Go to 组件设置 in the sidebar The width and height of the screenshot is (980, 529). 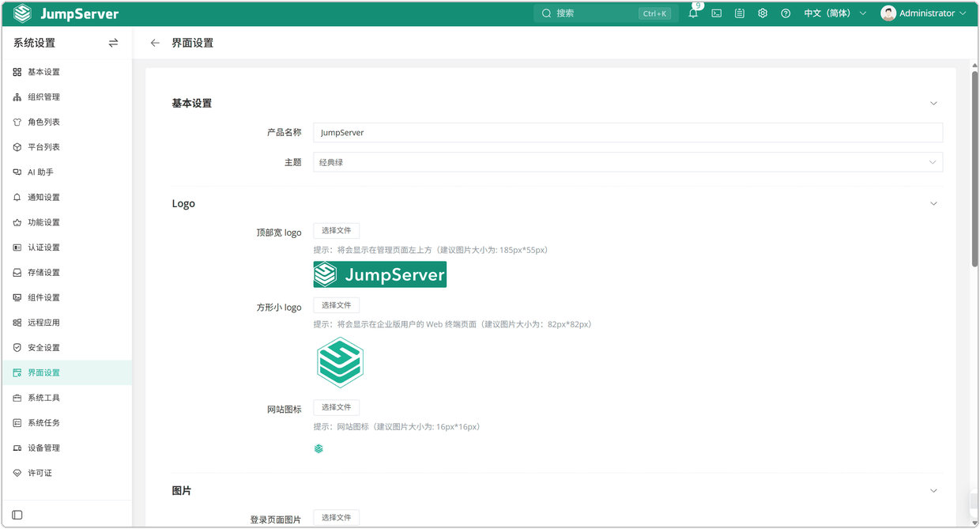[x=66, y=298]
